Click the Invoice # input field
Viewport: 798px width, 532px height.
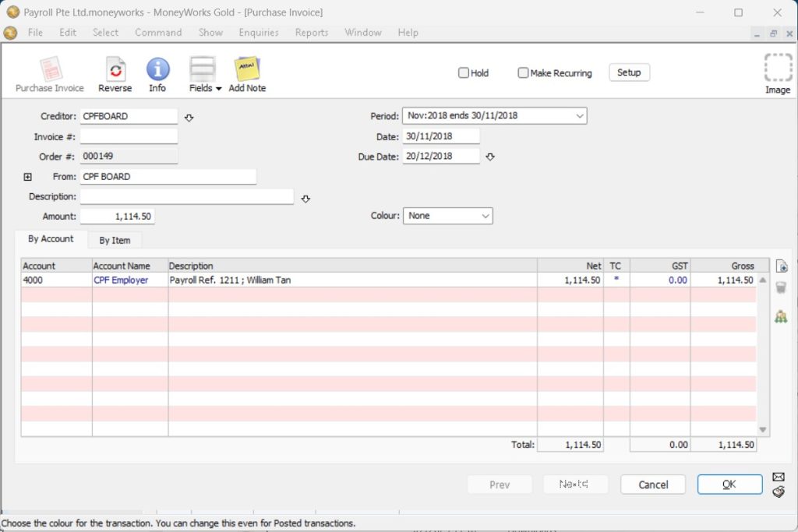[129, 136]
